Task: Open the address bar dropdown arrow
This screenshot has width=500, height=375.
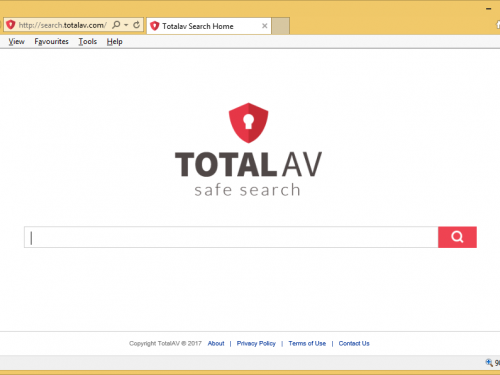Action: coord(126,25)
